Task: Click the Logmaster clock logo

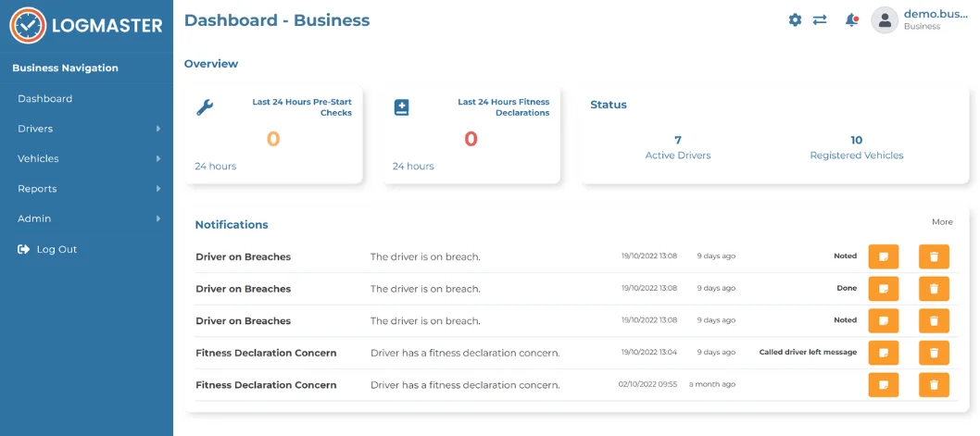Action: tap(28, 25)
